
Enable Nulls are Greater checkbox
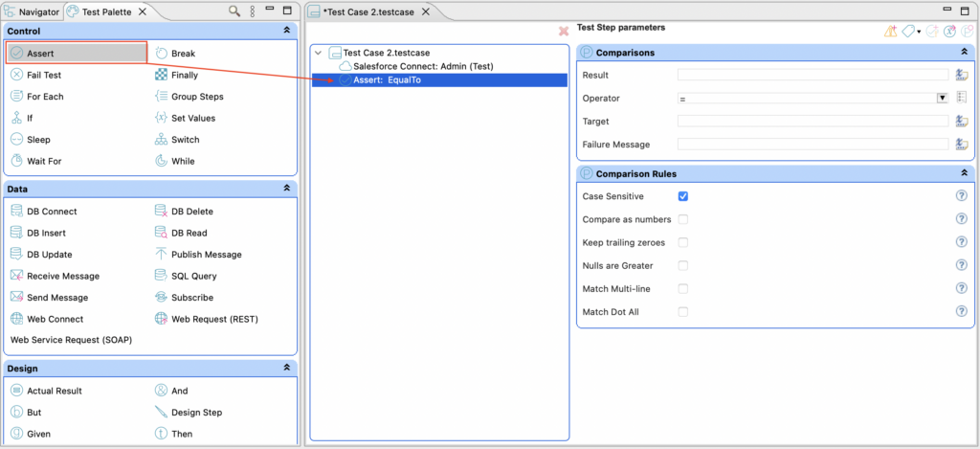pos(683,266)
